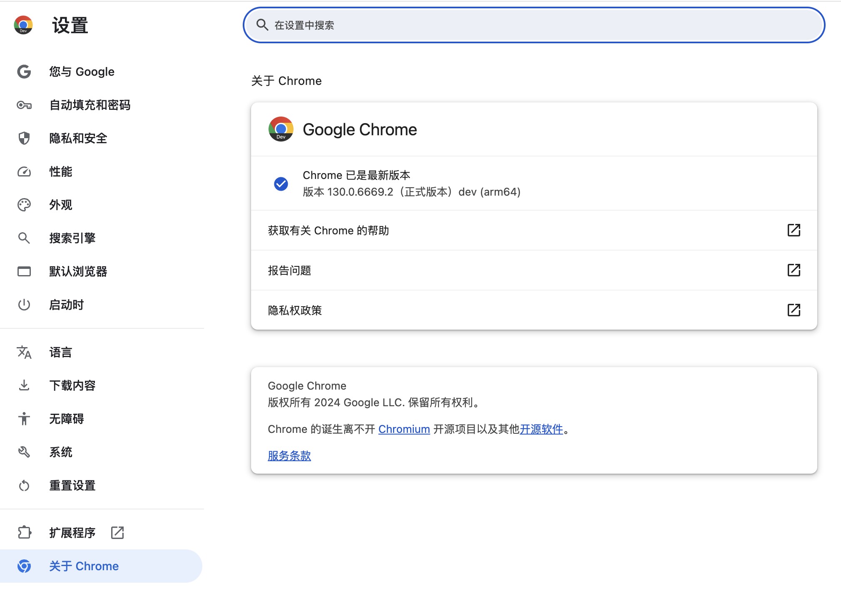
Task: Click the browser window icon for 默认浏览器
Action: (24, 271)
